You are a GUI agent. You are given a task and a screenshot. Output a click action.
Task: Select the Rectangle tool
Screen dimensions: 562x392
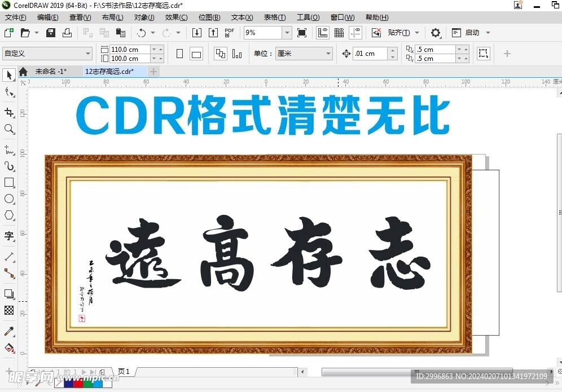(8, 182)
